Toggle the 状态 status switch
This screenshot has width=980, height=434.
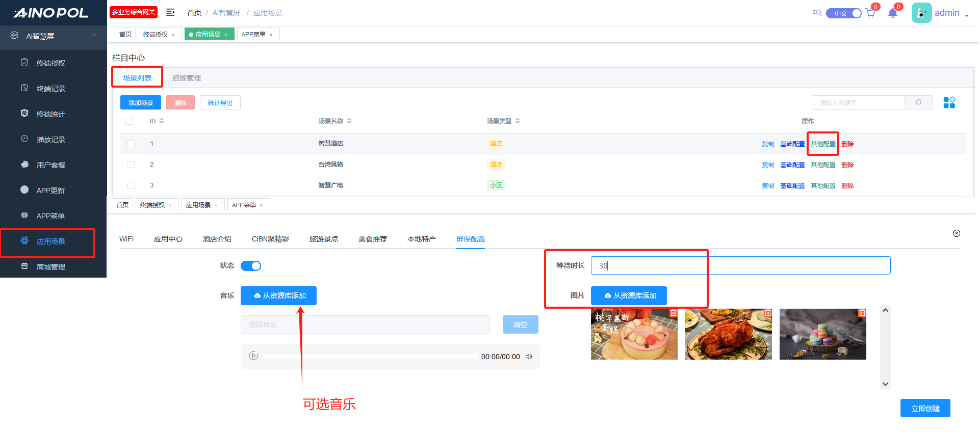tap(251, 266)
